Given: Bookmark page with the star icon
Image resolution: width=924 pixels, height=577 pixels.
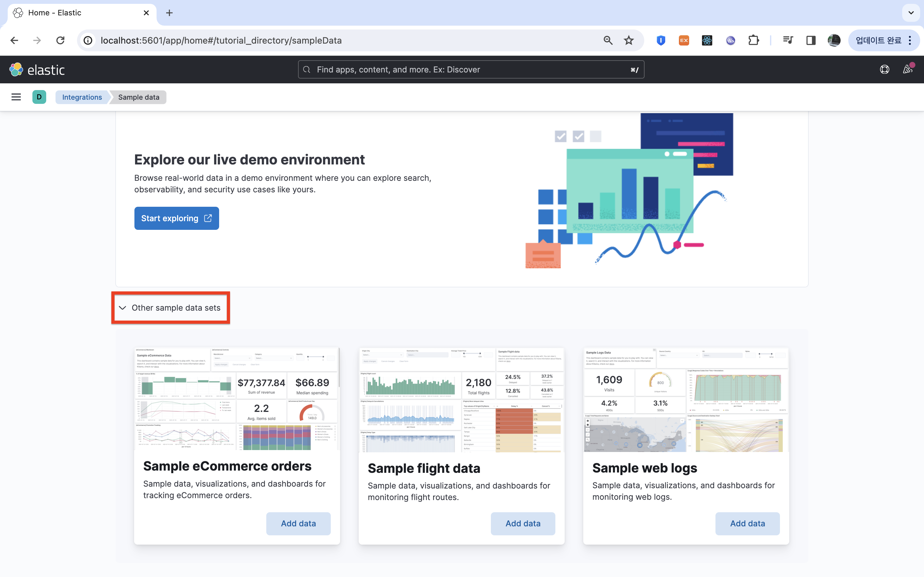Looking at the screenshot, I should click(629, 40).
